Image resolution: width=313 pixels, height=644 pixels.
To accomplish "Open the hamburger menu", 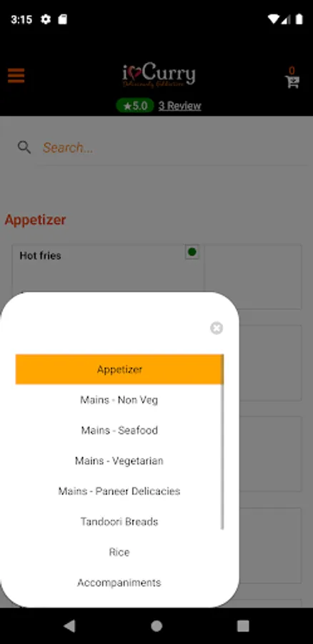I will 16,76.
